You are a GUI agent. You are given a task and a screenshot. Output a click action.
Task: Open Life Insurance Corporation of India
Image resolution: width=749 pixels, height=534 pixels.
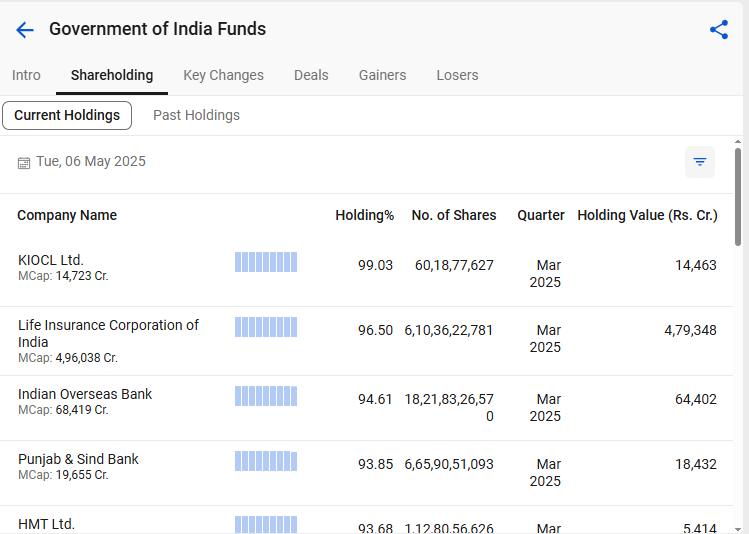coord(108,333)
